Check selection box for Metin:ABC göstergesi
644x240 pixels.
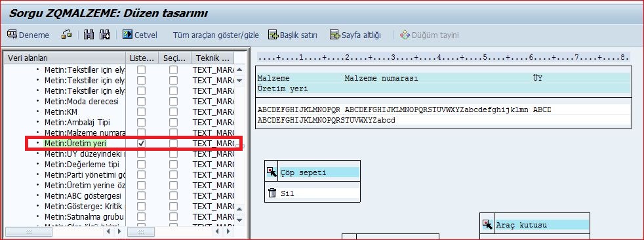(x=174, y=195)
